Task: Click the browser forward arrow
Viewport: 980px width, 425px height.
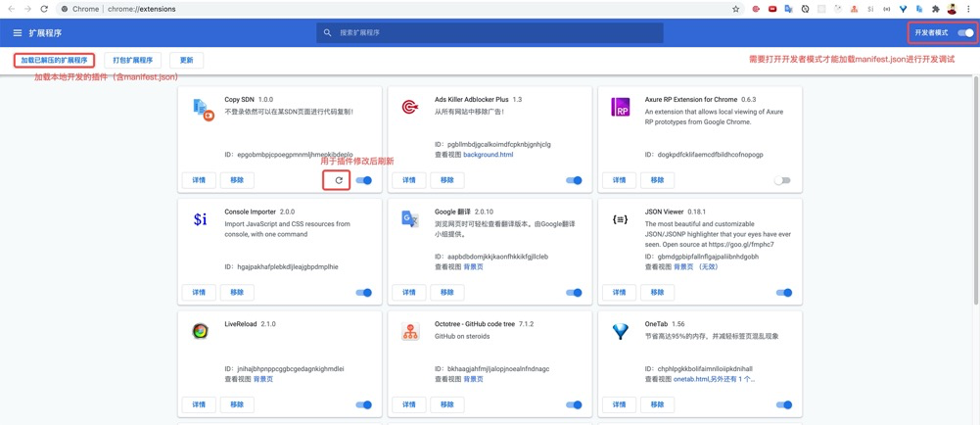Action: pos(27,9)
